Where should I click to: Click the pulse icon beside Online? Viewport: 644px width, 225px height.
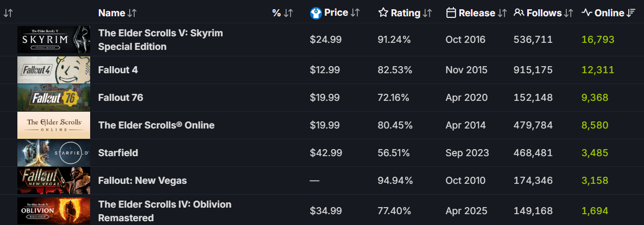(587, 12)
